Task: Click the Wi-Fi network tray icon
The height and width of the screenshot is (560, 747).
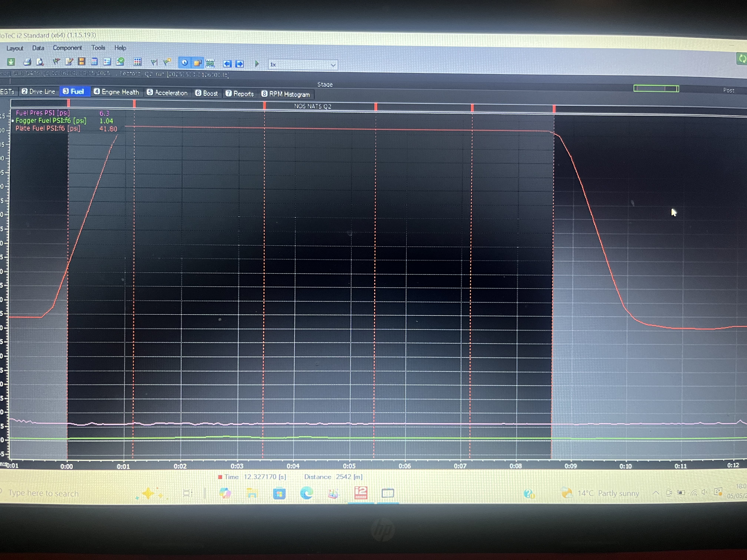Action: 694,492
